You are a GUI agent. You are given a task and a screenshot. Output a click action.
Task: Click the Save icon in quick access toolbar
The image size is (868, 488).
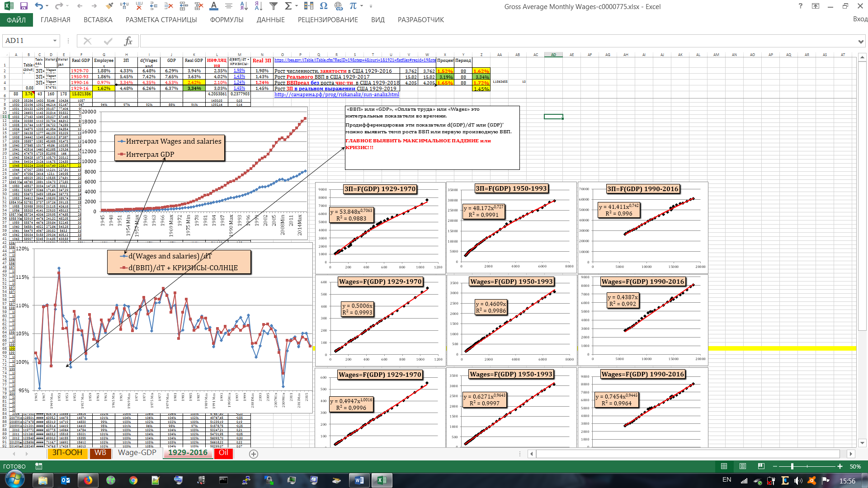tap(24, 6)
